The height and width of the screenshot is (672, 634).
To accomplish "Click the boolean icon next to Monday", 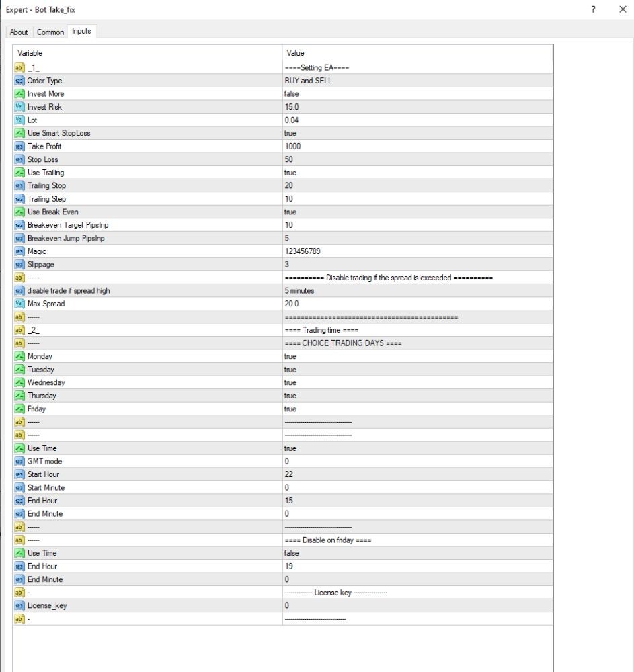I will pyautogui.click(x=19, y=356).
